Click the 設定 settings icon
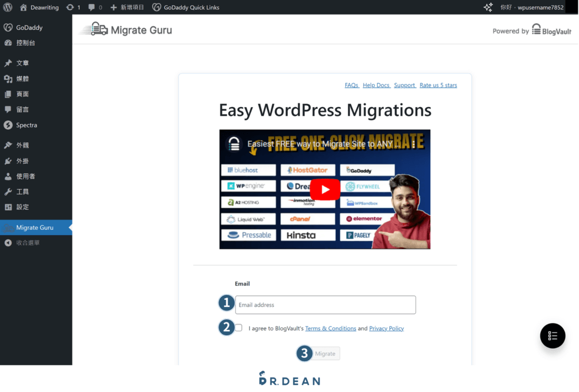The image size is (579, 392). (x=8, y=207)
